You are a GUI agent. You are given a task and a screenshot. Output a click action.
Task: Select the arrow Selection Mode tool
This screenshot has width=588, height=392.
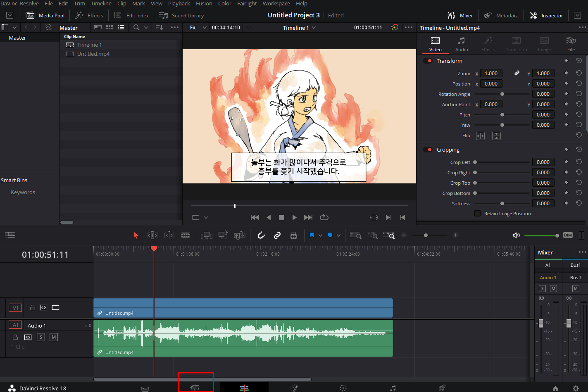click(x=136, y=235)
